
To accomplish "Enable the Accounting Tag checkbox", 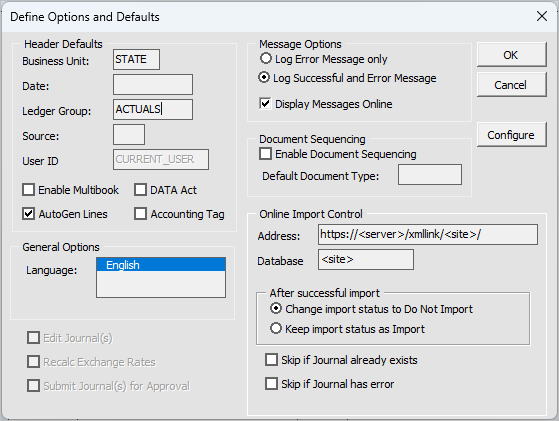I will click(x=140, y=214).
